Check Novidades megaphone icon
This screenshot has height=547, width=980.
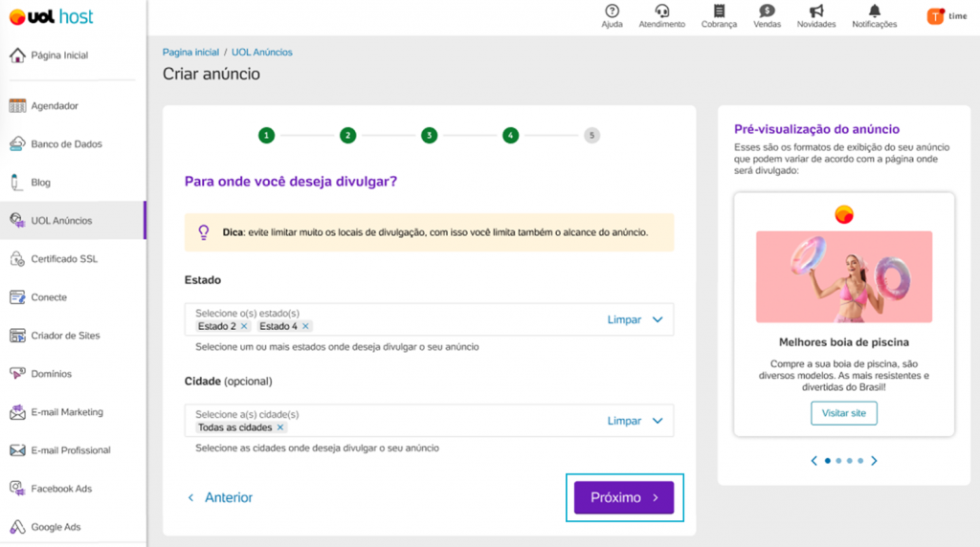[x=816, y=11]
